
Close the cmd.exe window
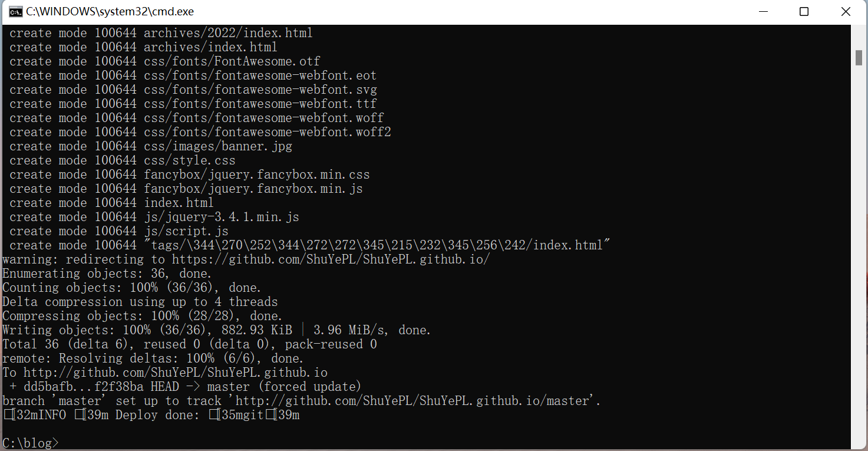coord(846,12)
